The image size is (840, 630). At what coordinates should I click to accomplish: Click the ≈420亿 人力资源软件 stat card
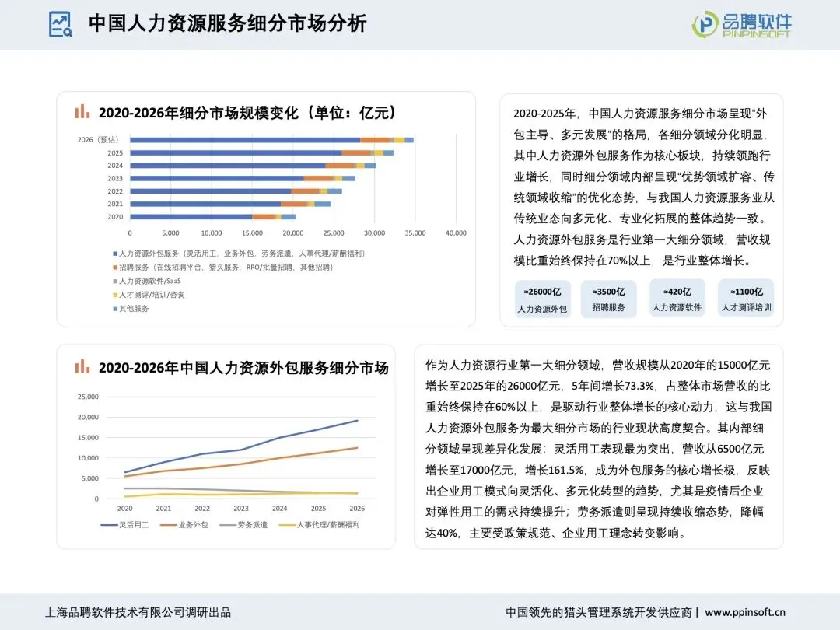pyautogui.click(x=677, y=299)
